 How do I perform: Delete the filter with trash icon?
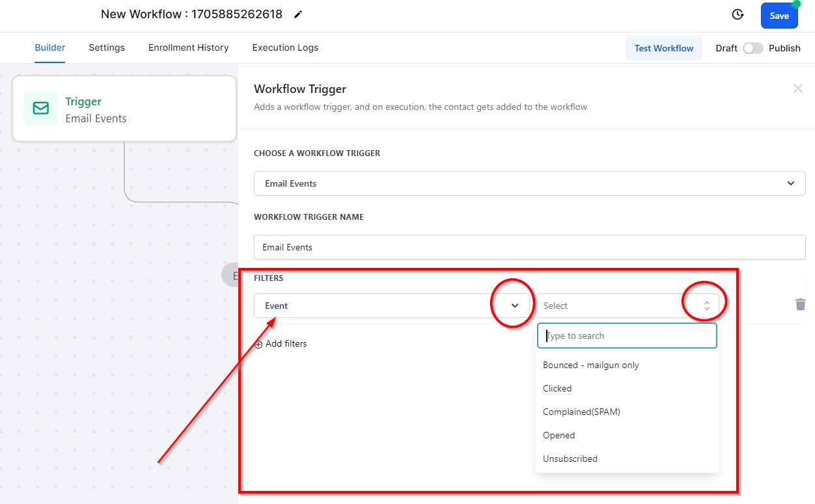[800, 304]
